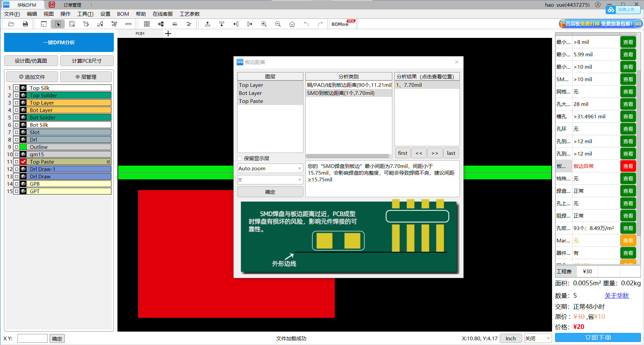Select the measure/ruler tool
Viewport: 644px width, 345px height.
click(x=128, y=24)
